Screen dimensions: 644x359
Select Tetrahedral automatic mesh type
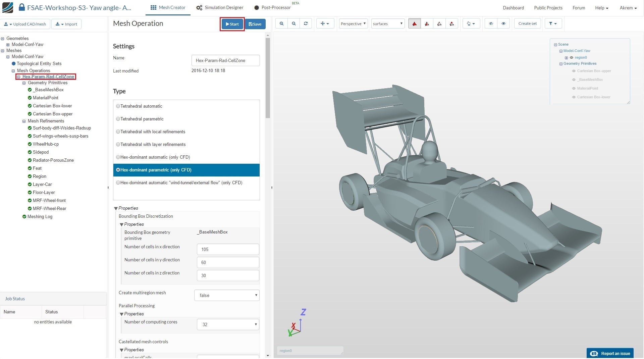[x=118, y=106]
